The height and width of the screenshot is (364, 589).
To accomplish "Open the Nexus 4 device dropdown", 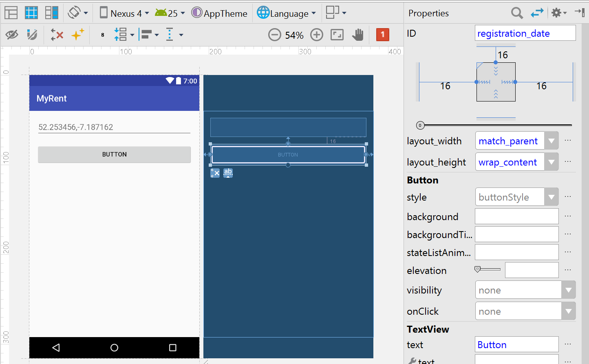I will [124, 13].
